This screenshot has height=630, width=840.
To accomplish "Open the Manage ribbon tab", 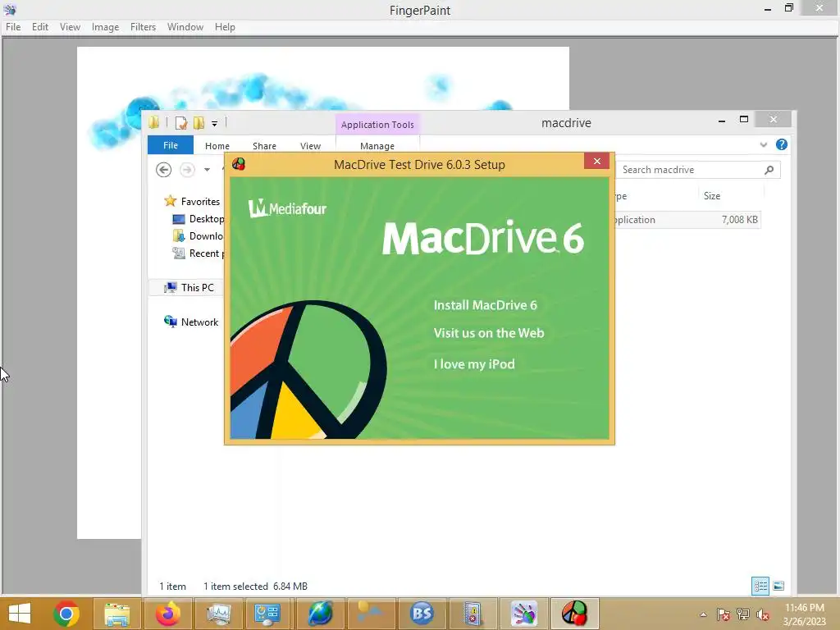I will [x=377, y=146].
